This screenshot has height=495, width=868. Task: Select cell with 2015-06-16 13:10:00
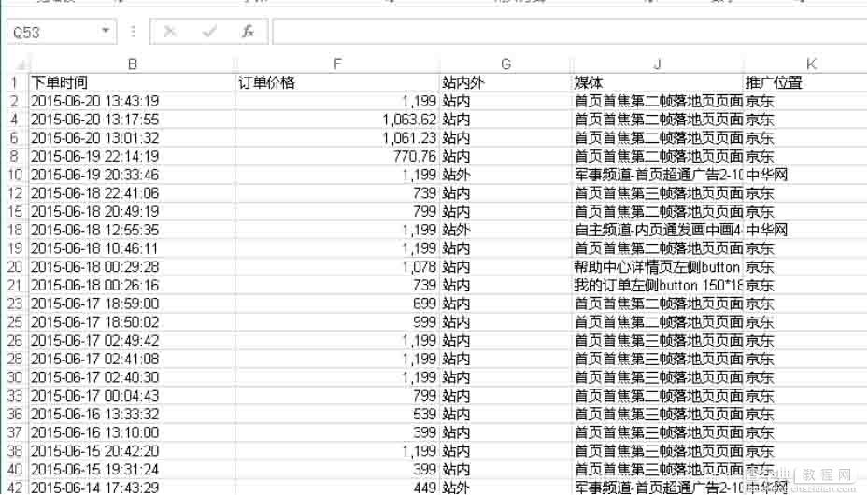pos(133,432)
